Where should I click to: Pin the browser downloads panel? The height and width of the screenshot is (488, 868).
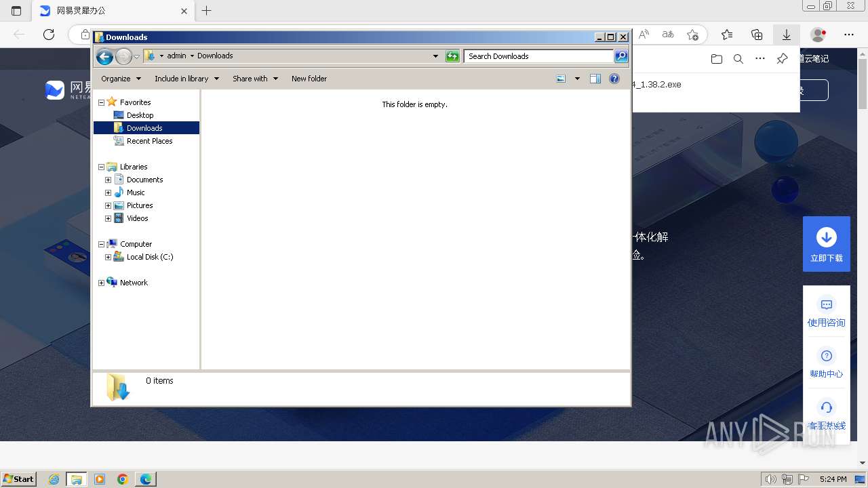coord(782,59)
